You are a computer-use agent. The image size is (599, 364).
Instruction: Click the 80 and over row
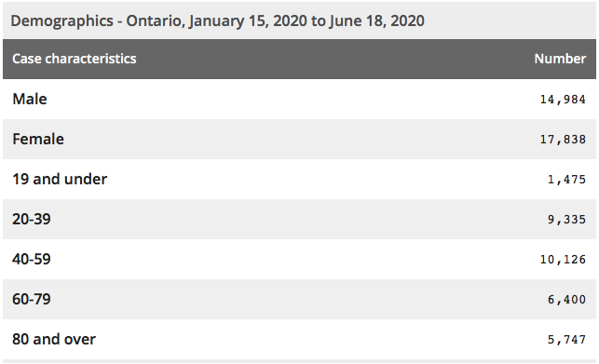pyautogui.click(x=299, y=339)
